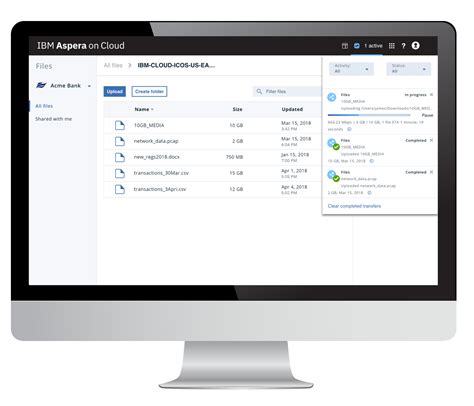Click the Create folder button
Screen dimensions: 474x406
coord(149,91)
